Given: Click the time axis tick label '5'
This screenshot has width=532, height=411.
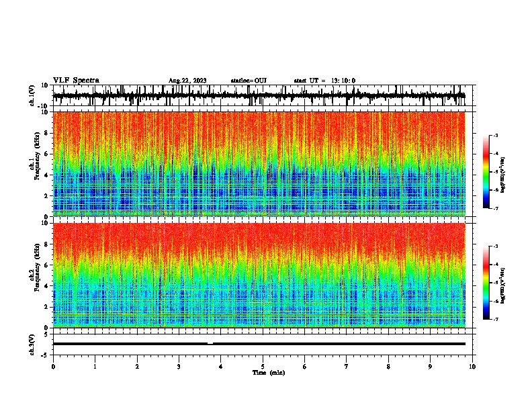Looking at the screenshot, I should click(263, 367).
